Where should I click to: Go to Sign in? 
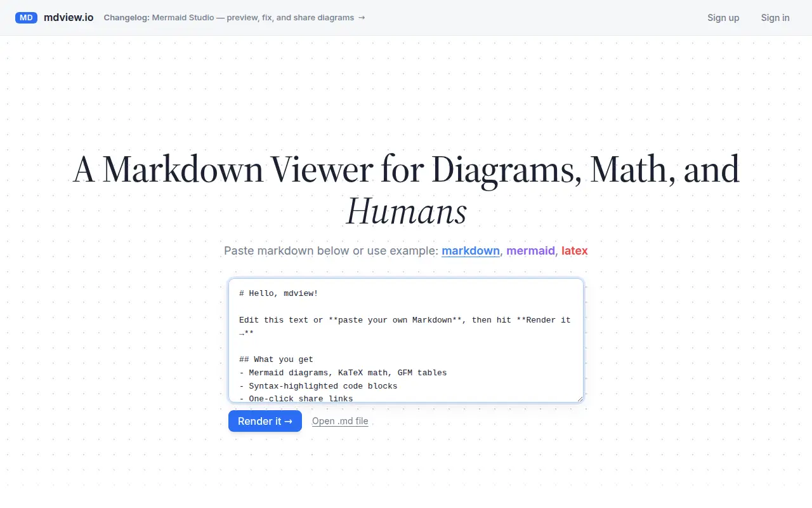coord(775,18)
